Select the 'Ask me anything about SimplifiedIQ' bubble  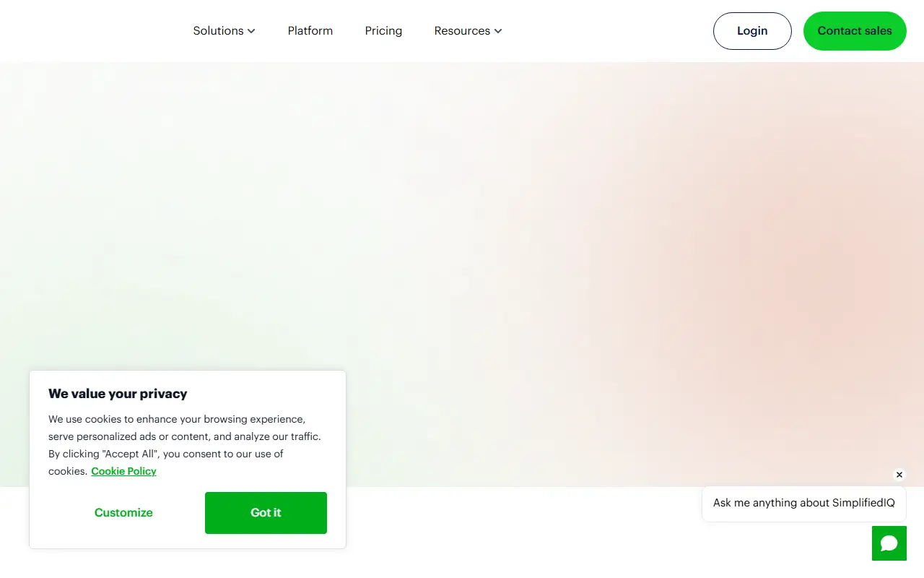[804, 503]
